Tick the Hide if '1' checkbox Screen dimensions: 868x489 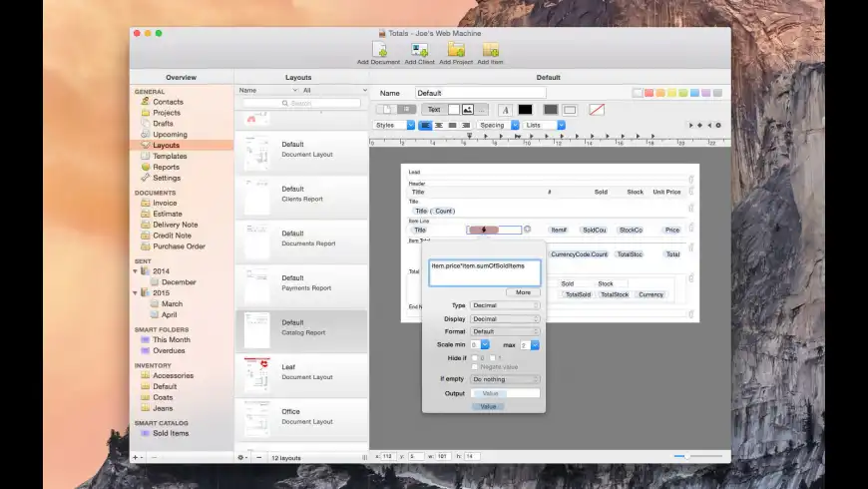(x=493, y=357)
